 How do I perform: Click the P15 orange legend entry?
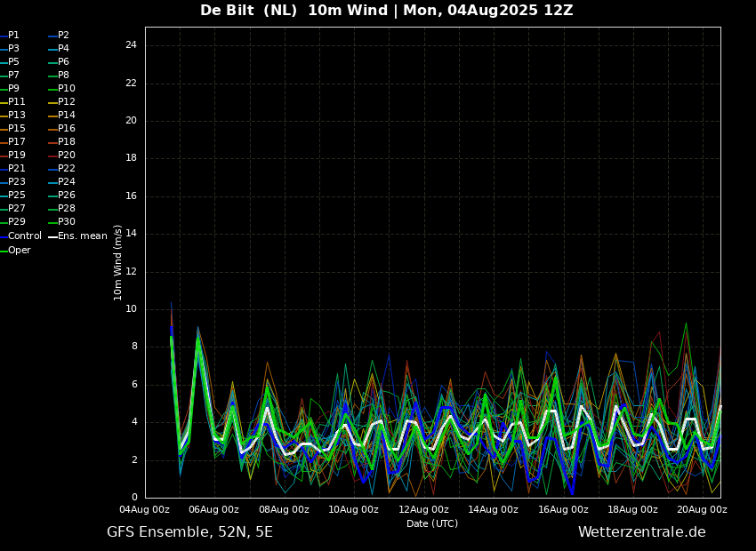[x=12, y=129]
